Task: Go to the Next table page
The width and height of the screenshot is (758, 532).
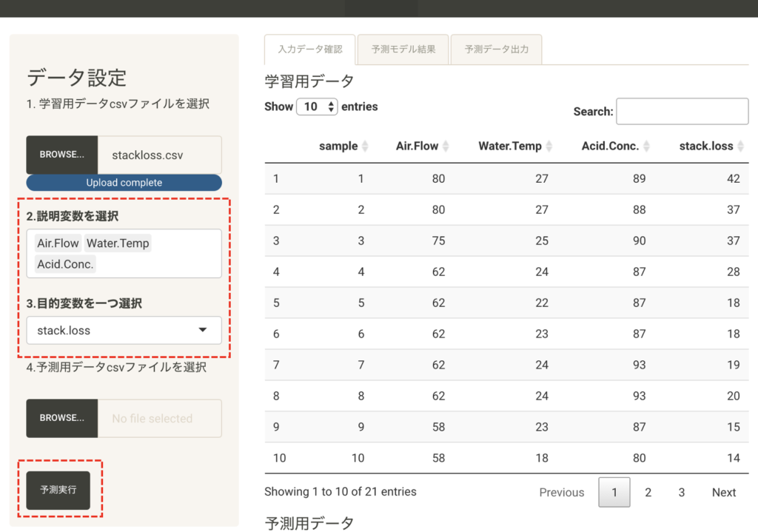Action: click(723, 492)
